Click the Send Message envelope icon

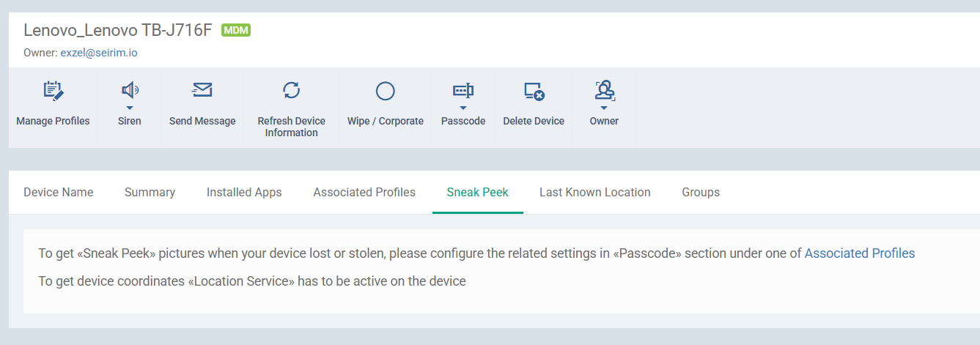point(202,90)
